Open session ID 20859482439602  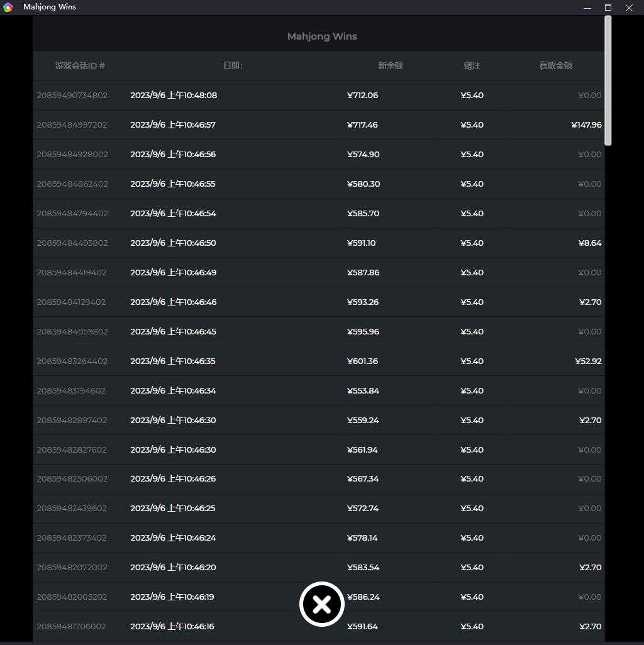click(x=72, y=509)
